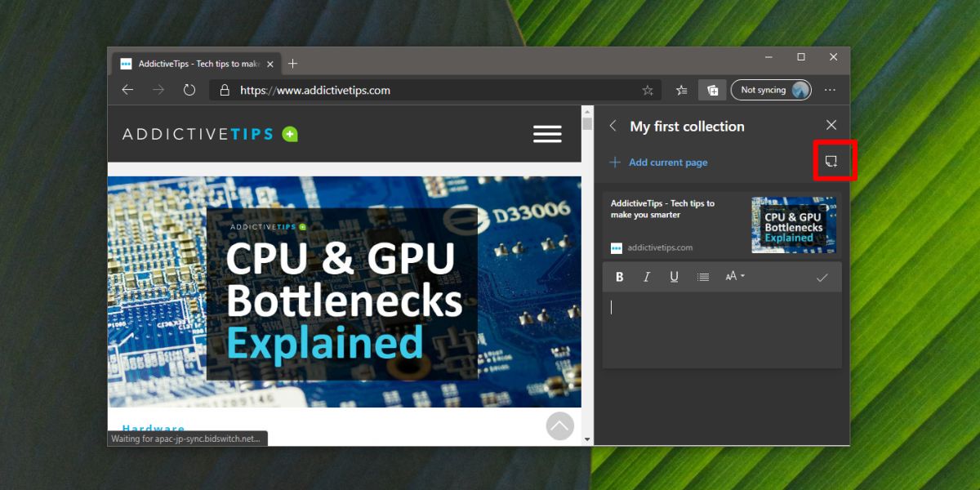Click inside the note text area
Image resolution: width=980 pixels, height=490 pixels.
(x=722, y=329)
